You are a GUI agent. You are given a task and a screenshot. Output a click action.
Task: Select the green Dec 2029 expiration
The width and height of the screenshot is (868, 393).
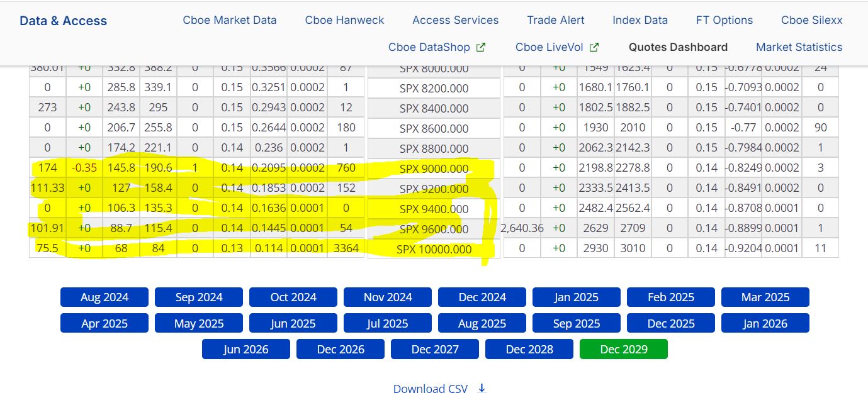(x=624, y=349)
